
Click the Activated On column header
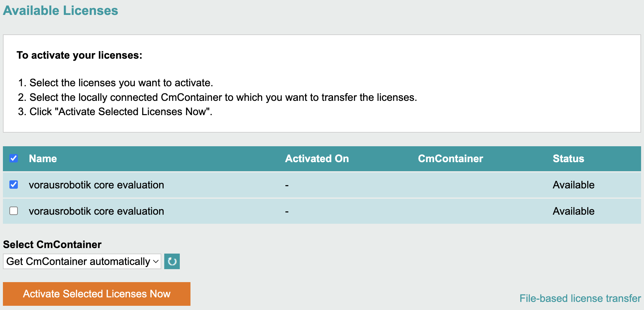pos(317,159)
